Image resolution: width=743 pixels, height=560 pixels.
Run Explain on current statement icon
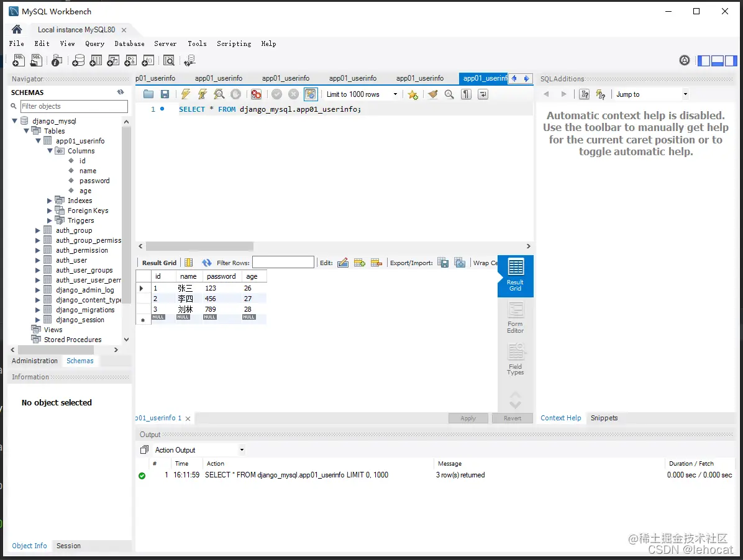219,94
